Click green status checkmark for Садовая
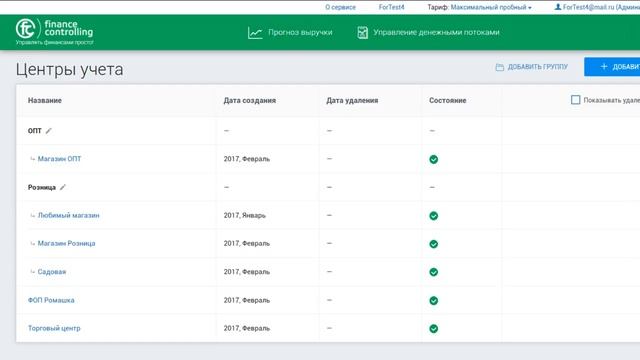This screenshot has height=360, width=640. click(433, 272)
